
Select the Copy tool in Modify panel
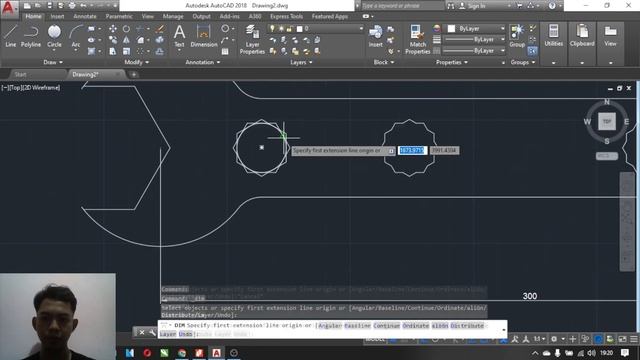point(113,40)
